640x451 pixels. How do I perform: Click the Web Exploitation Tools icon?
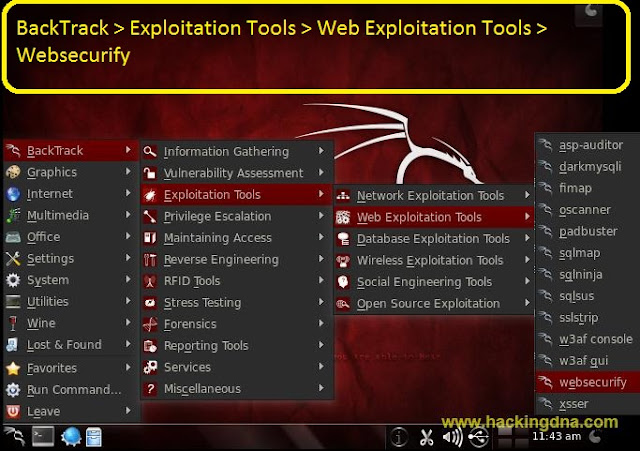click(343, 218)
